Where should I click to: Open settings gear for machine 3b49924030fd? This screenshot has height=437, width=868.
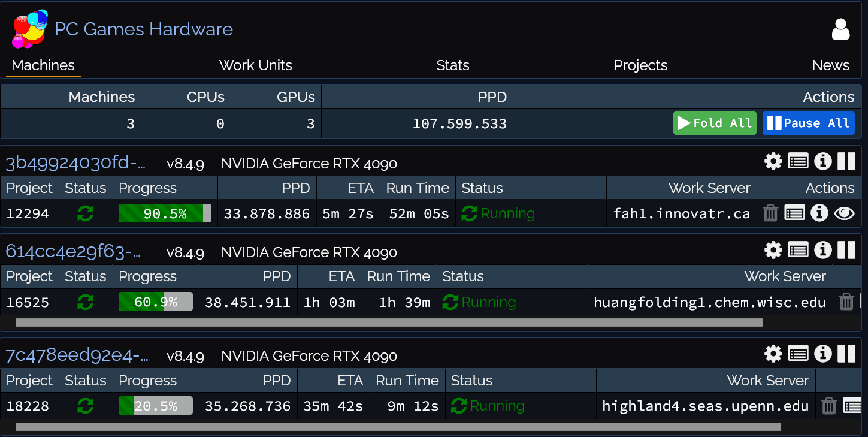tap(773, 161)
